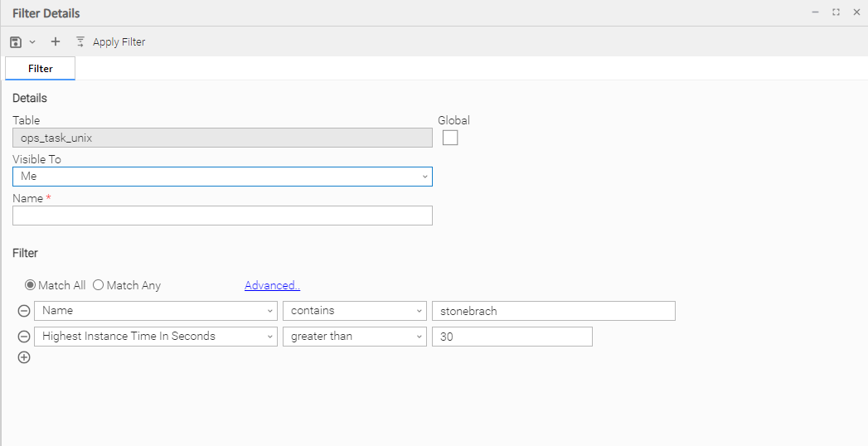Minimize the Filter Details window

point(816,12)
